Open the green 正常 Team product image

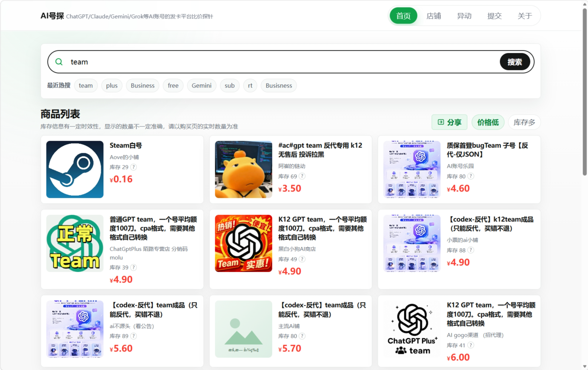click(x=75, y=243)
